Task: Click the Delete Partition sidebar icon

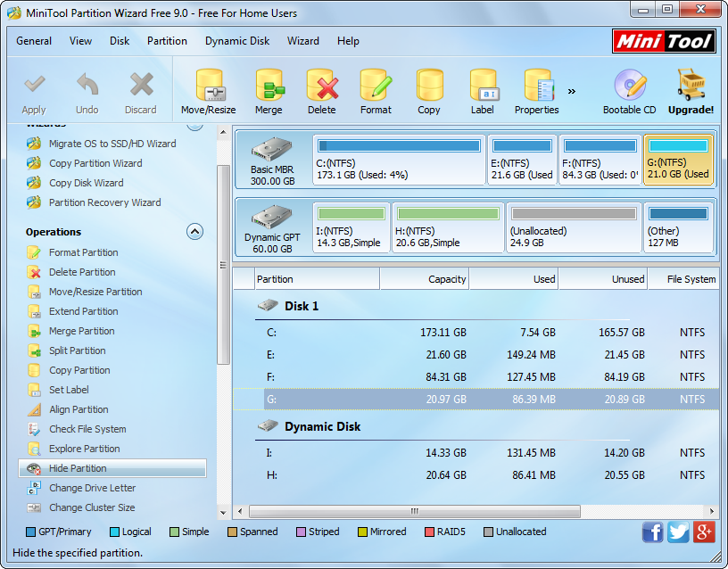Action: click(x=34, y=272)
